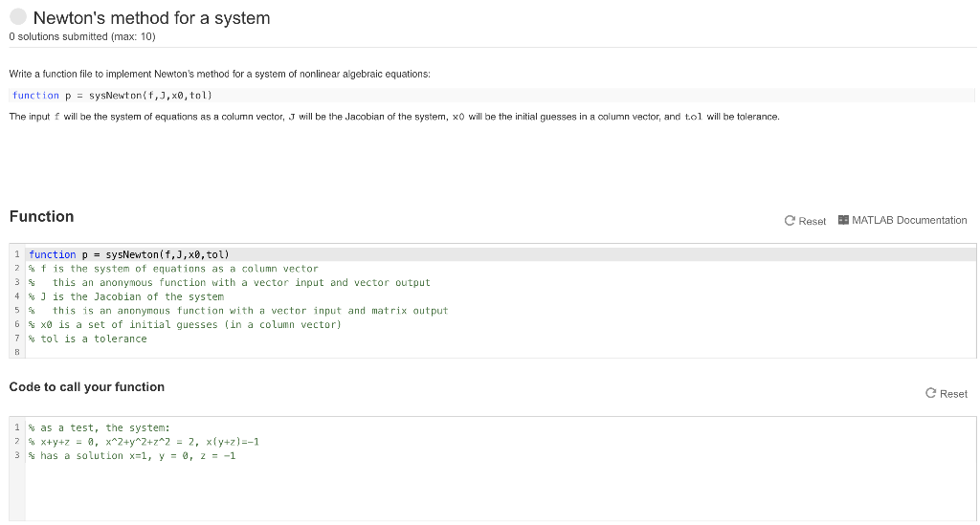Place cursor on empty line 8 of Function editor

(500, 352)
